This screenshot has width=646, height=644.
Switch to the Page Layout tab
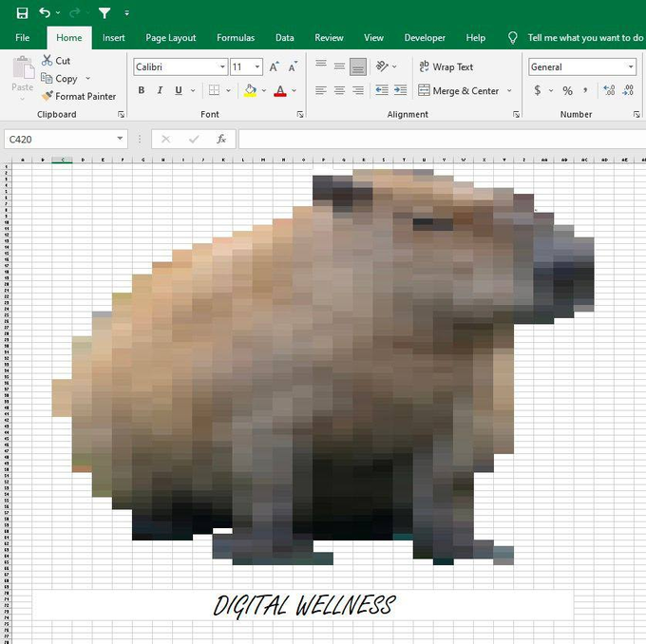[x=171, y=37]
